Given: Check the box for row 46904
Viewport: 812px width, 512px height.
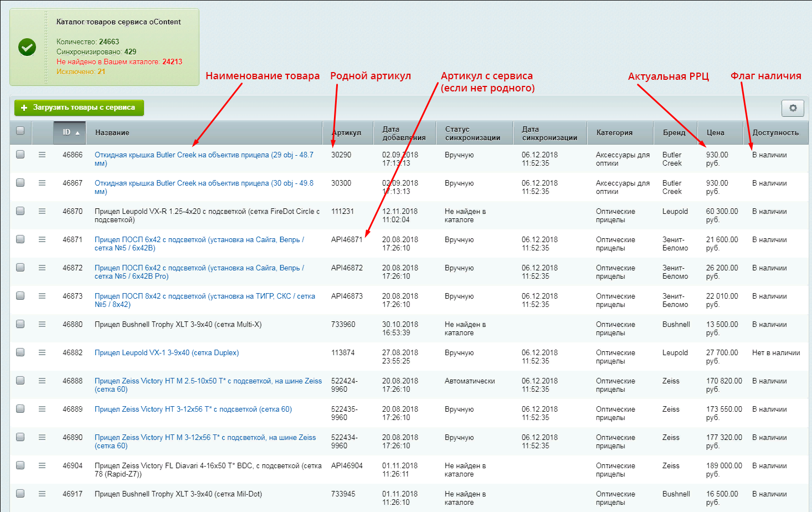Looking at the screenshot, I should point(20,465).
